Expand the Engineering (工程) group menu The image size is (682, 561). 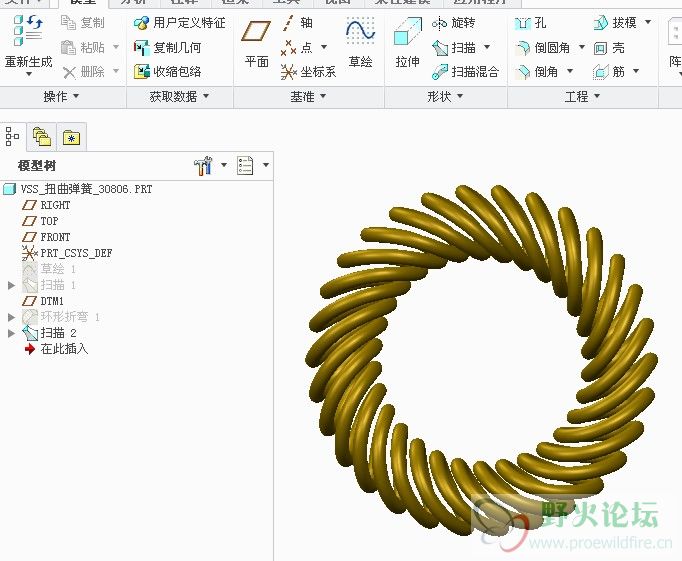tap(582, 97)
